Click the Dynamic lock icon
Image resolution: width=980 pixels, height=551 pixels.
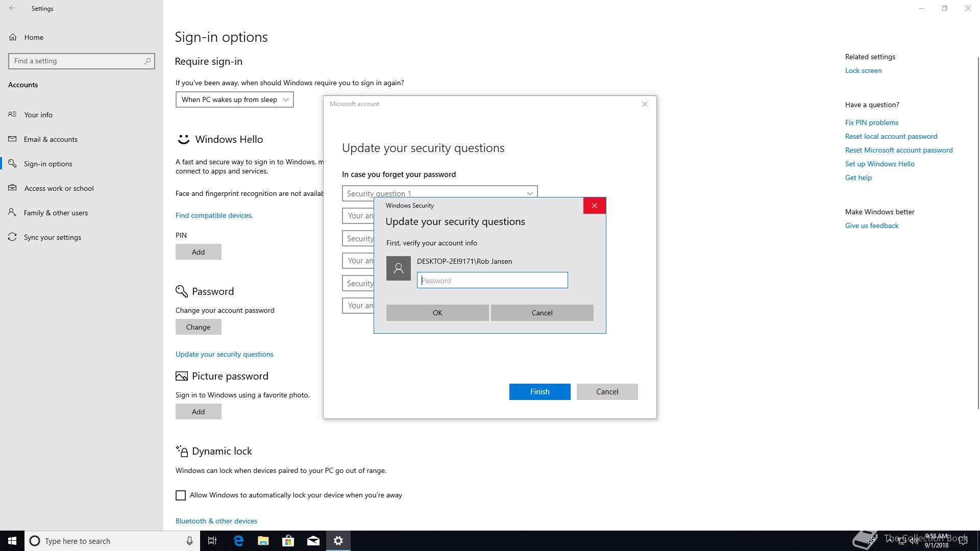(x=182, y=451)
